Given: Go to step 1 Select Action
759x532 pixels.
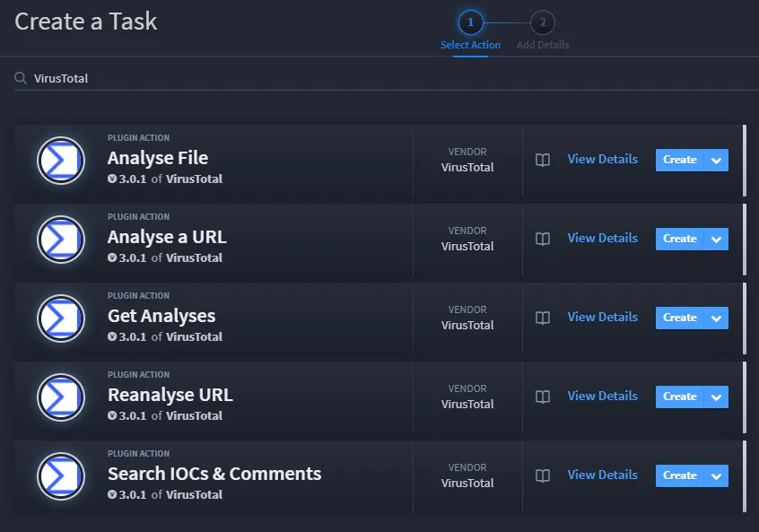Looking at the screenshot, I should coord(470,31).
